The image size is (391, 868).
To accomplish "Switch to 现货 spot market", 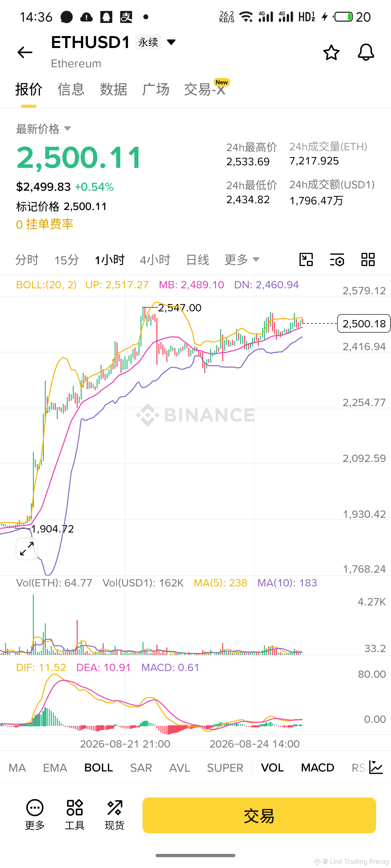I will pos(114,815).
